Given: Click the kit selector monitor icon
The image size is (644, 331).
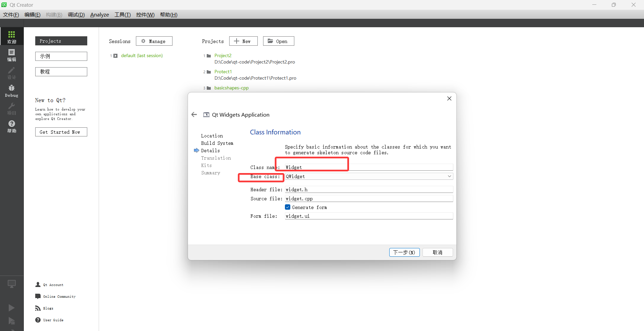Looking at the screenshot, I should pos(12,284).
